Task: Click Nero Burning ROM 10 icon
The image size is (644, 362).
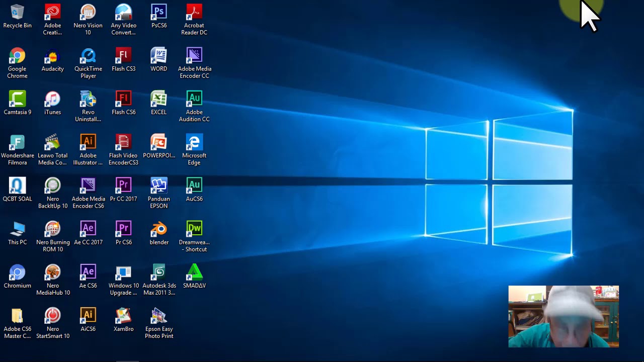Action: [52, 229]
